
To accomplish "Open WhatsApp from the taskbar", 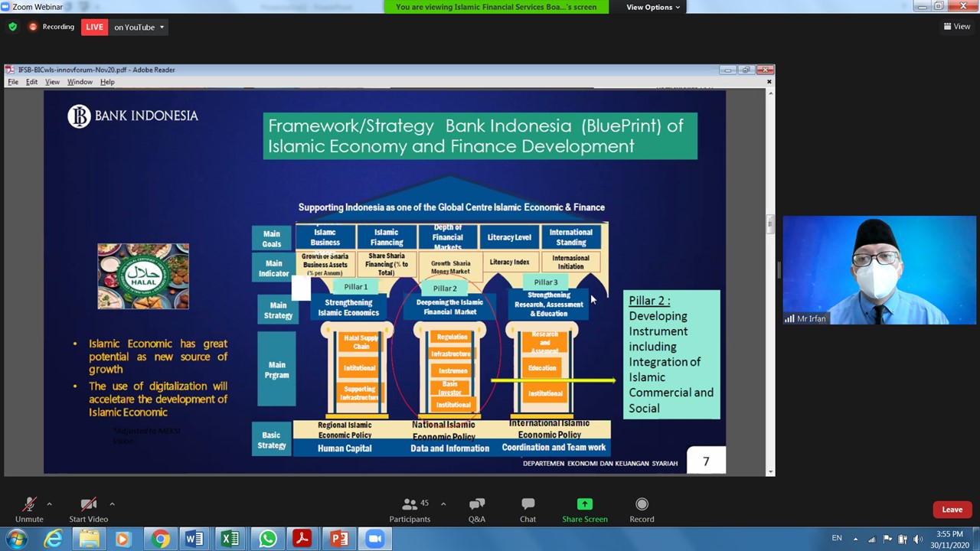I will tap(267, 539).
